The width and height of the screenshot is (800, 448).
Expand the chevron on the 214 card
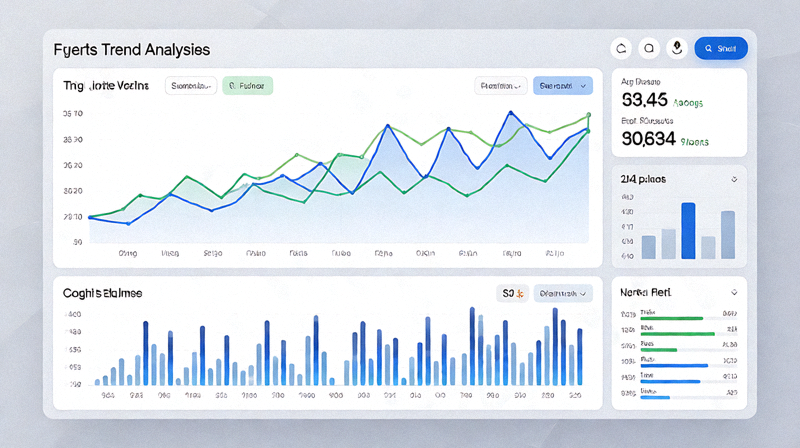[x=734, y=179]
